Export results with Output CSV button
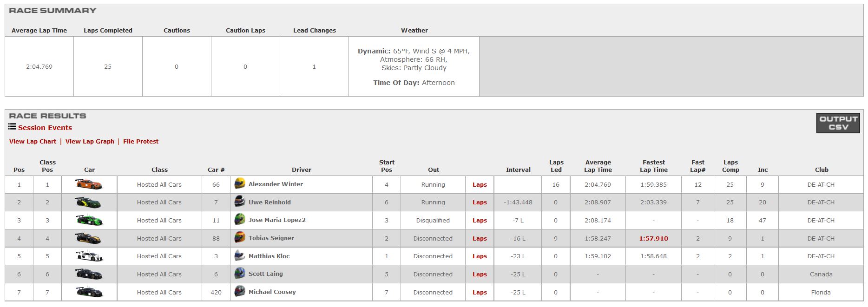Image resolution: width=868 pixels, height=307 pixels. (x=838, y=123)
